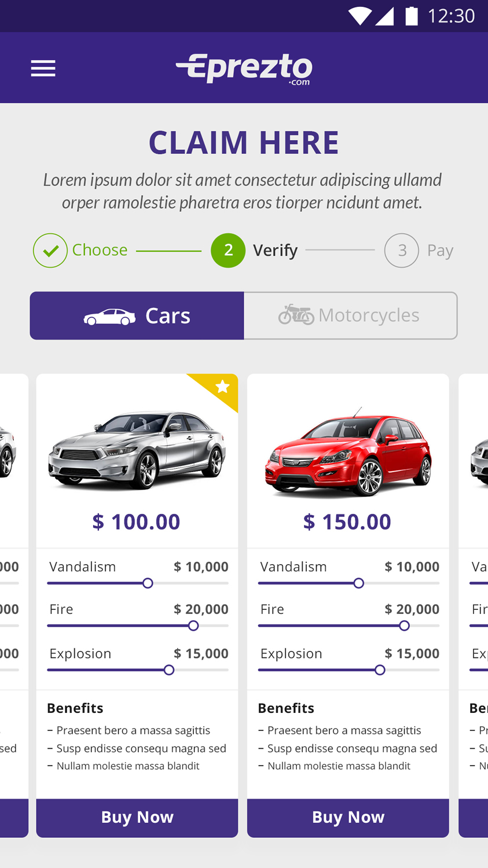
Task: Select the silver sedan car image
Action: point(137,450)
